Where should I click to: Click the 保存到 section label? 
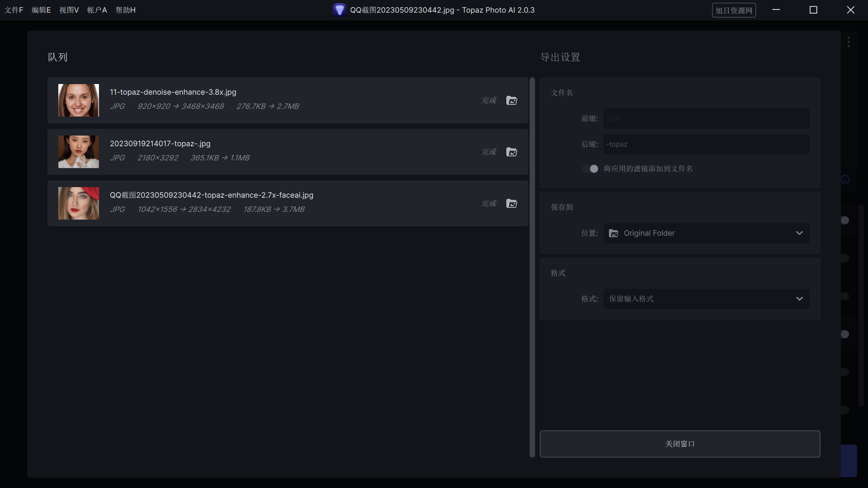pyautogui.click(x=562, y=207)
